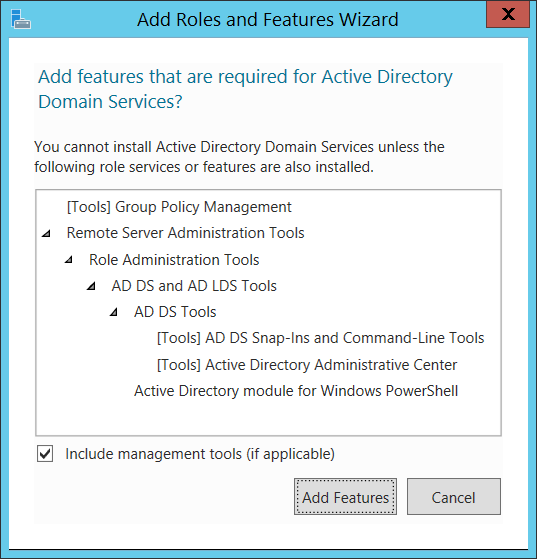Select the AD DS Tools entry
The image size is (537, 560).
(175, 312)
